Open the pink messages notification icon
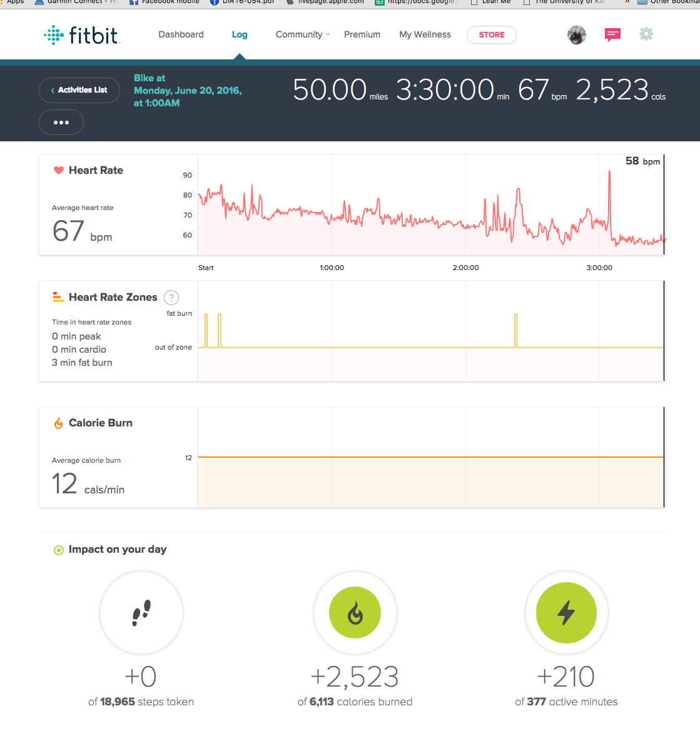 [x=612, y=35]
